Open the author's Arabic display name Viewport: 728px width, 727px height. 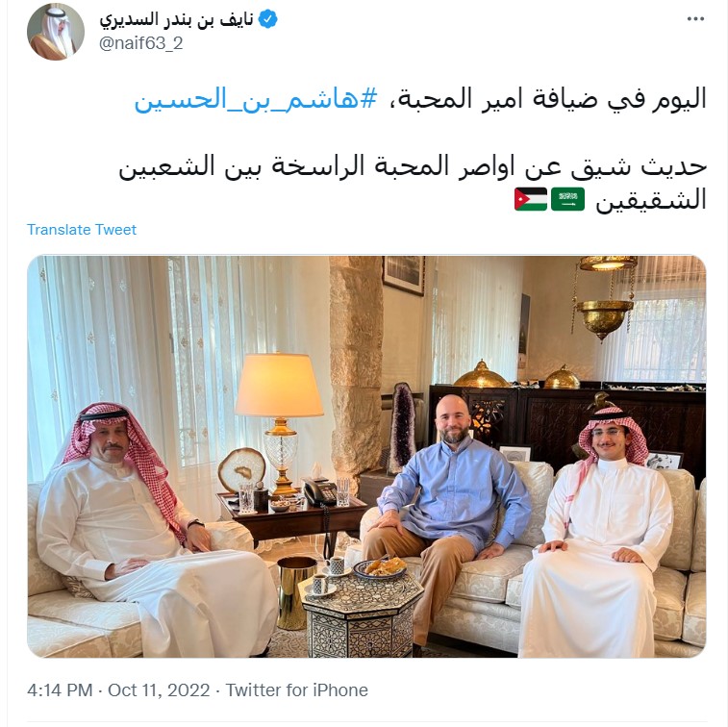(176, 19)
